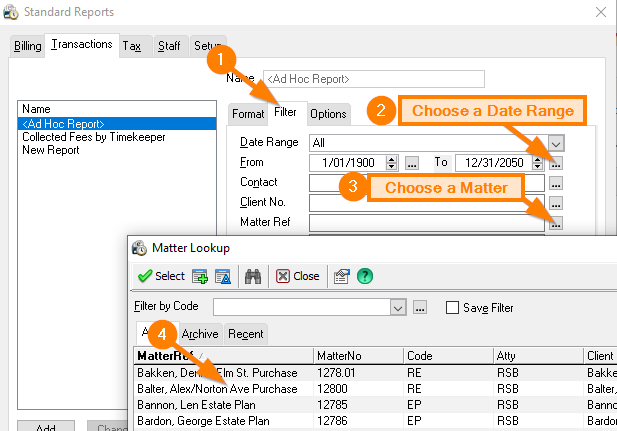
Task: Sort by the MatterNo column header
Action: [x=358, y=356]
